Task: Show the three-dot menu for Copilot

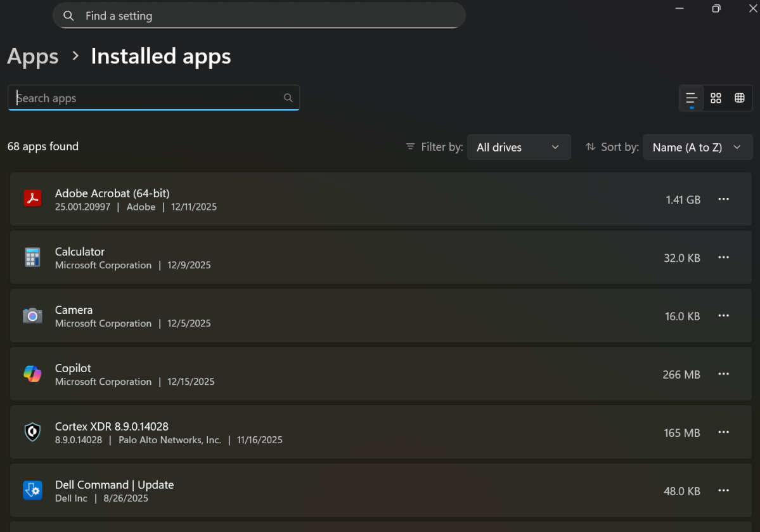Action: click(x=723, y=374)
